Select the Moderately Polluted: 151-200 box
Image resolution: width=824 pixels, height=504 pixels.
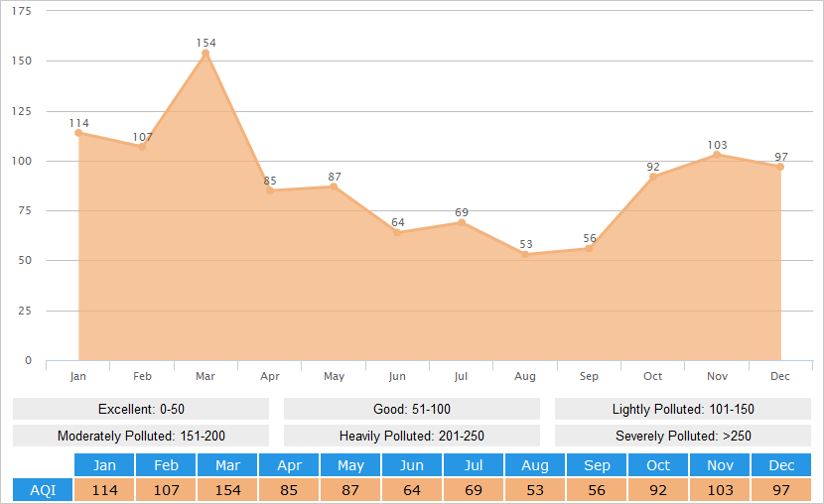[141, 436]
